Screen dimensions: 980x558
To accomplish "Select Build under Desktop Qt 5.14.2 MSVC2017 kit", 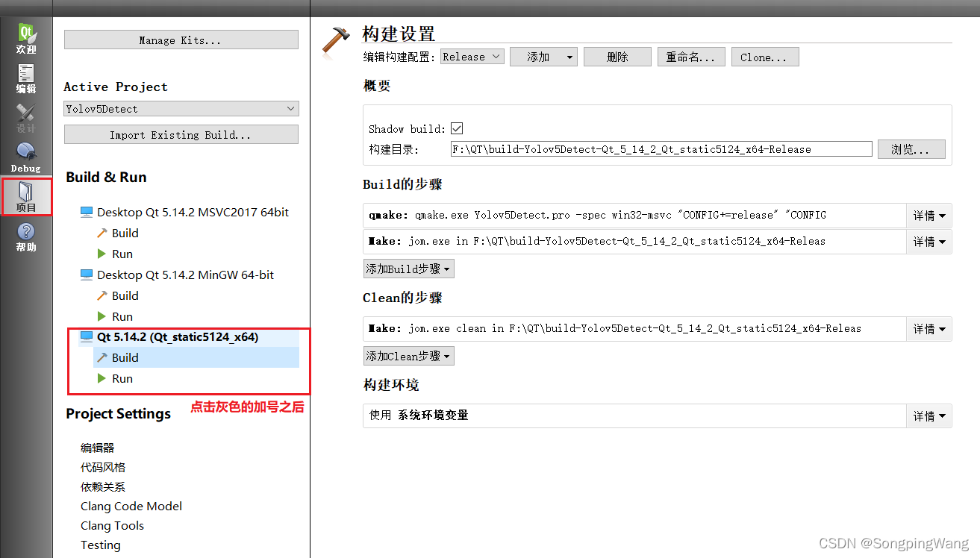I will (124, 233).
